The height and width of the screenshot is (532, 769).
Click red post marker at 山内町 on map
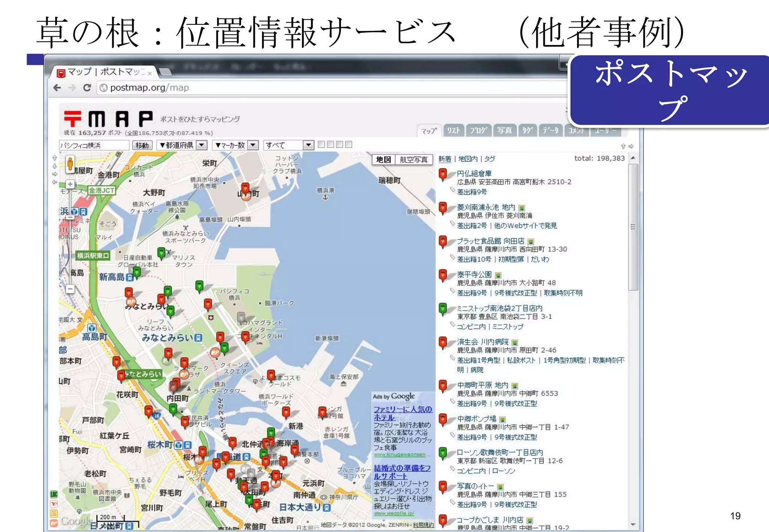click(245, 188)
